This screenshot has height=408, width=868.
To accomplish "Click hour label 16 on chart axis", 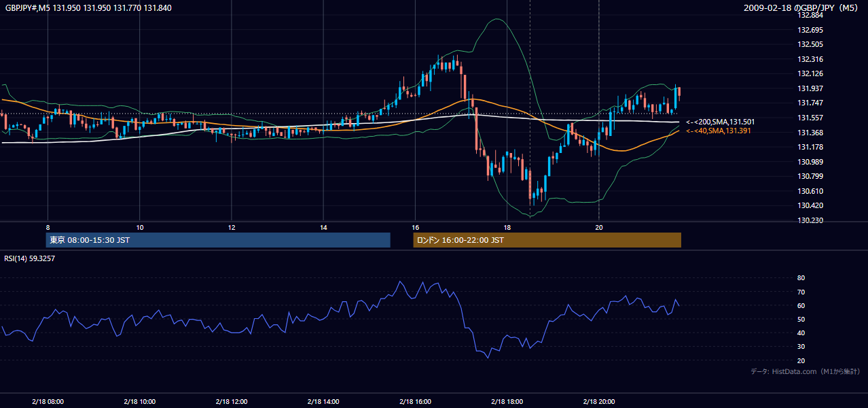I will click(x=415, y=227).
